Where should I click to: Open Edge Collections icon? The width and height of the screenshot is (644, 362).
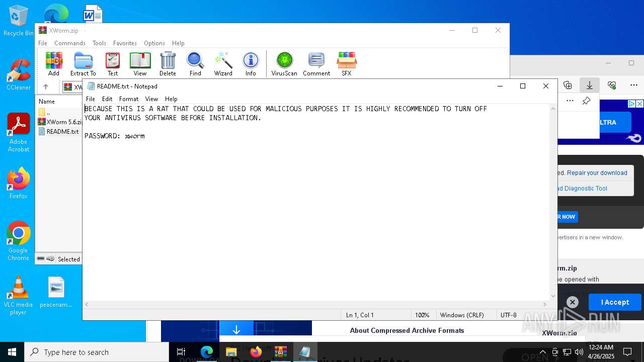click(x=568, y=85)
